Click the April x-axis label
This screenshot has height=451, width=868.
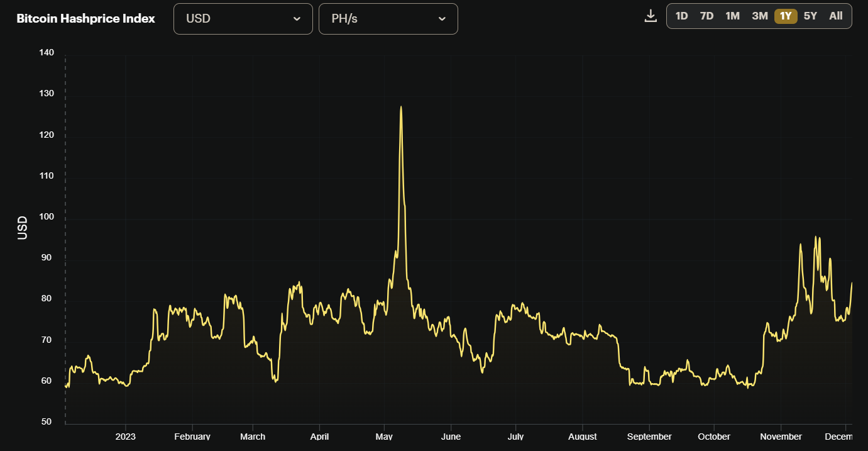tap(319, 437)
